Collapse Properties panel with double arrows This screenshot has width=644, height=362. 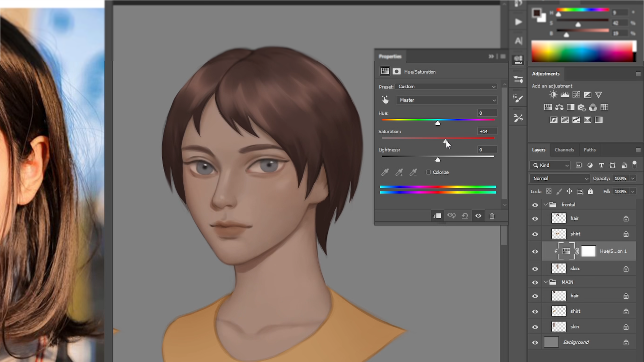click(491, 56)
